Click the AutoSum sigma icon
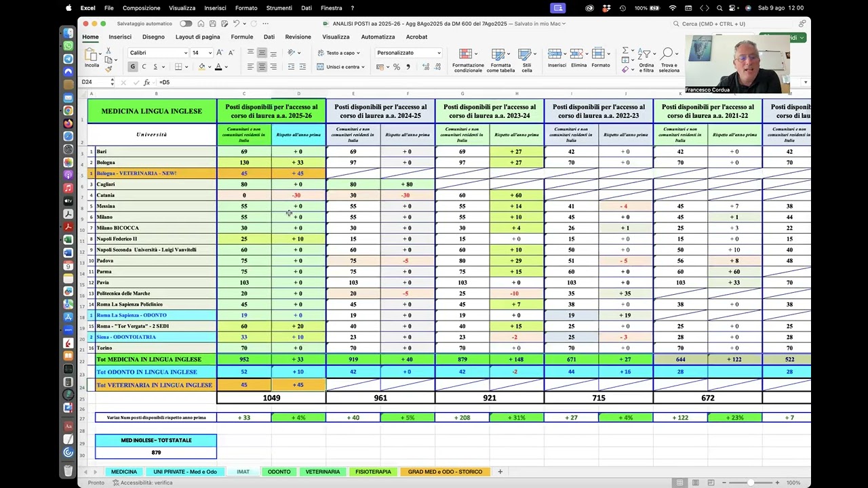 click(625, 51)
